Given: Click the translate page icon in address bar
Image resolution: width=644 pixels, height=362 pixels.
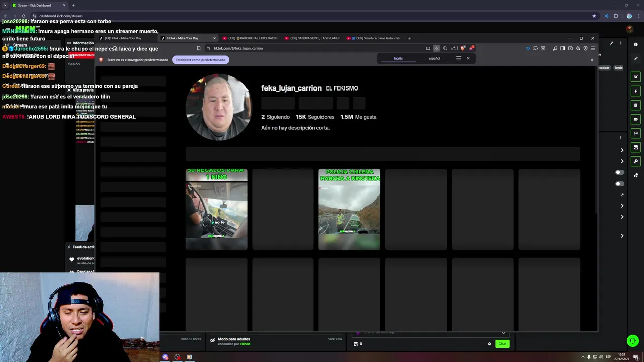Looking at the screenshot, I should tap(436, 48).
